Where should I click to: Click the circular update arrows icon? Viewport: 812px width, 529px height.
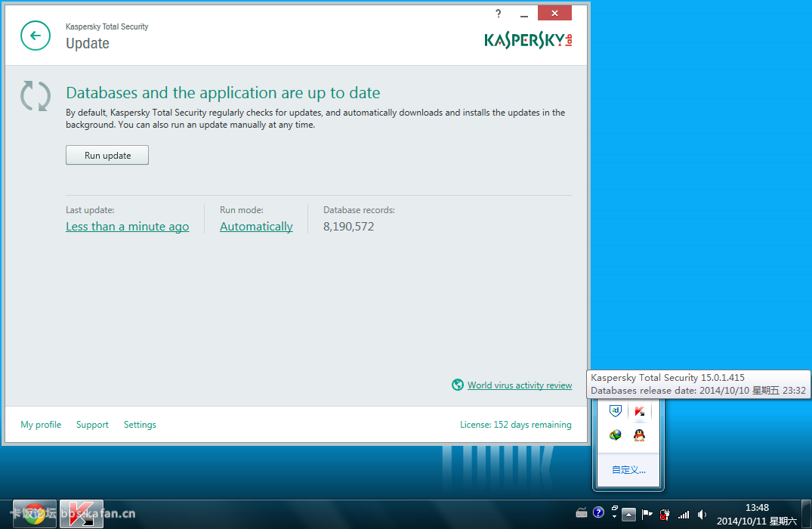pyautogui.click(x=36, y=96)
